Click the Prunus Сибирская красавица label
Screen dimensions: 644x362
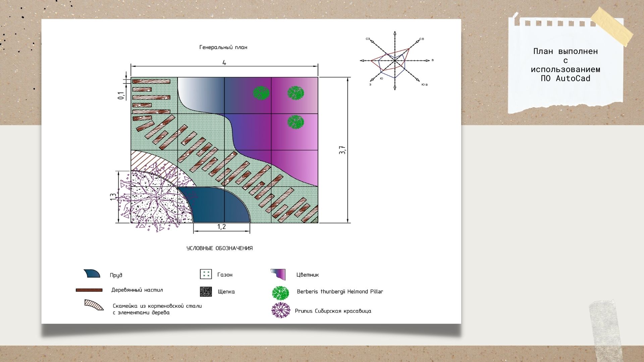pyautogui.click(x=333, y=311)
